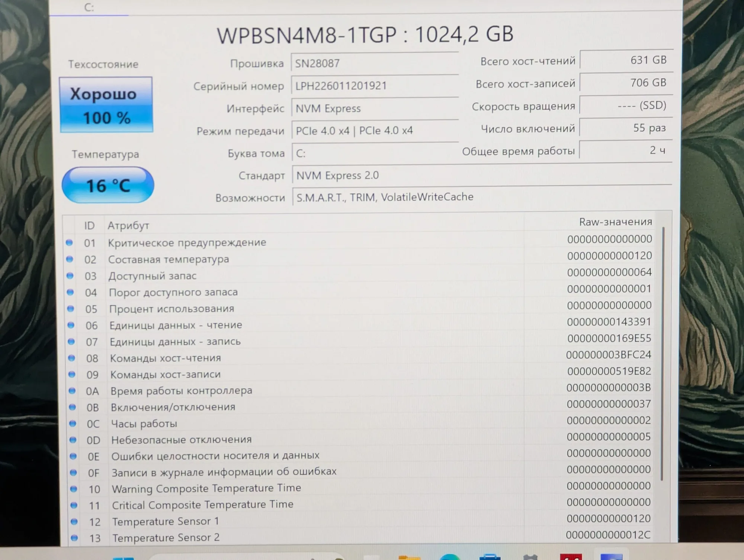Click the dot beside Critical Composite Temperature Time

click(74, 505)
